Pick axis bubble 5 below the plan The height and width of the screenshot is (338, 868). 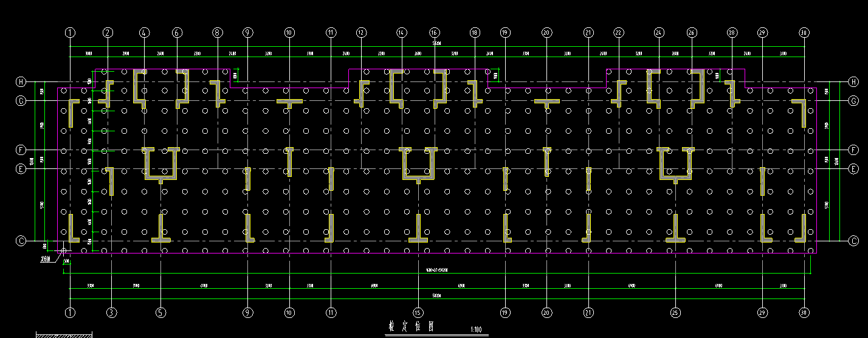click(160, 312)
